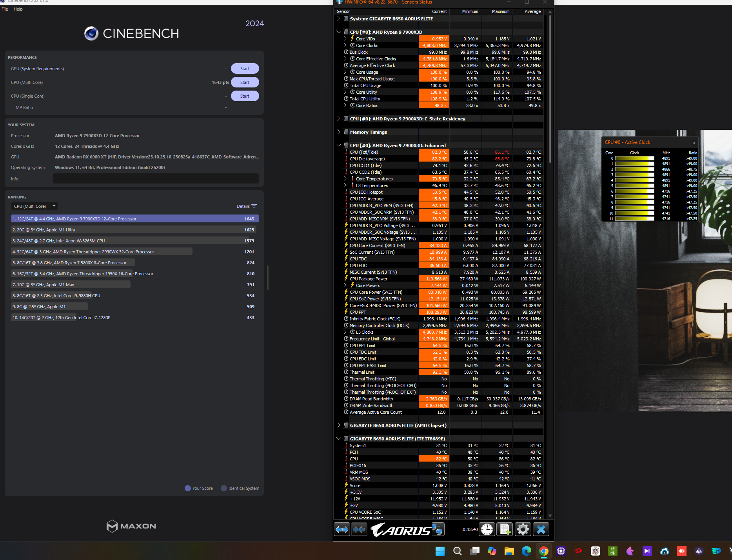This screenshot has height=560, width=732.
Task: Open the File menu in Cinebench
Action: point(5,9)
